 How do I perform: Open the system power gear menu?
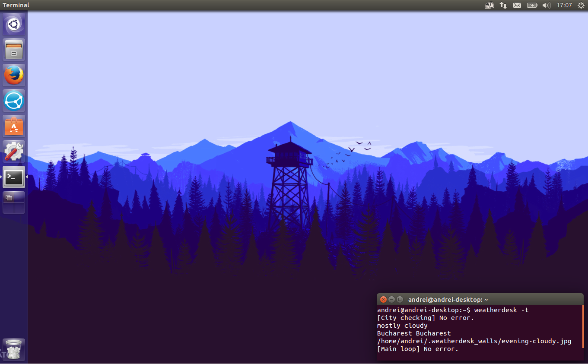click(581, 5)
